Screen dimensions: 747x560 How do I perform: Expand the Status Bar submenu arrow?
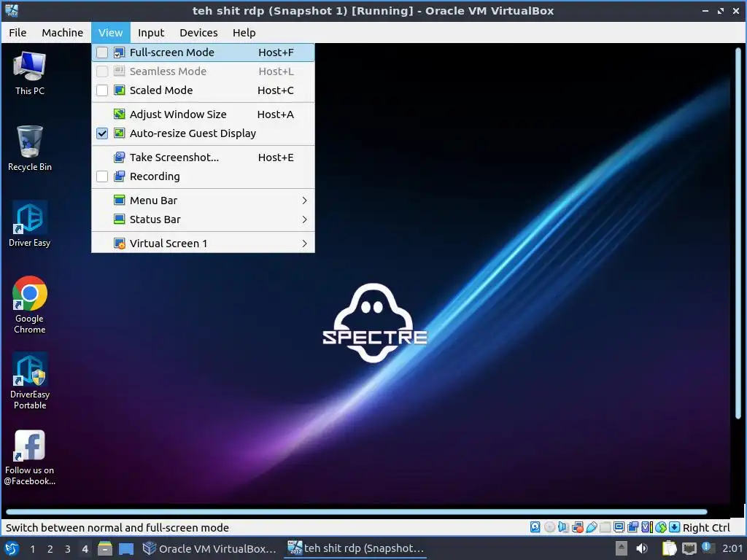tap(304, 219)
